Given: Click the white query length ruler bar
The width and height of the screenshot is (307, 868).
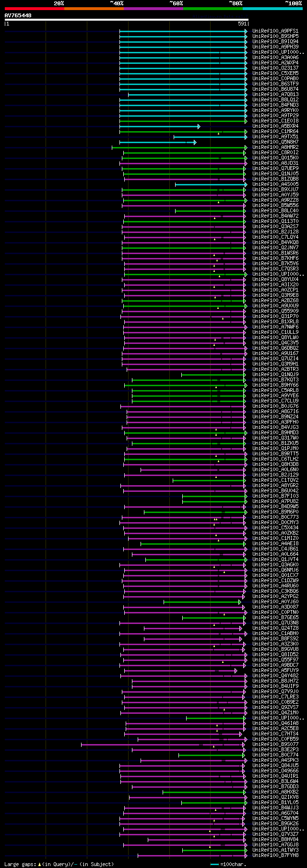Looking at the screenshot, I should tap(126, 20).
